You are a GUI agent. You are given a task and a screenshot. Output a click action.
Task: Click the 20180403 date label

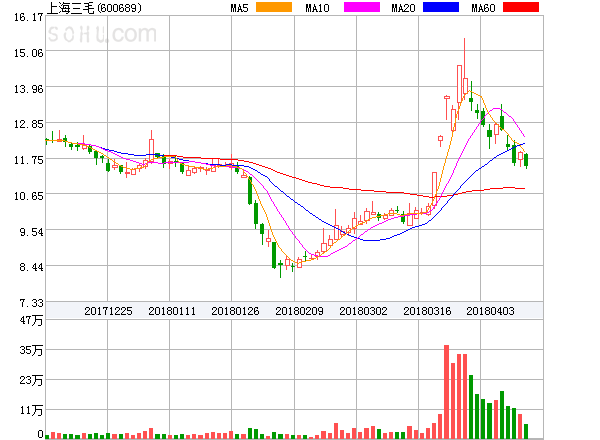pos(490,311)
